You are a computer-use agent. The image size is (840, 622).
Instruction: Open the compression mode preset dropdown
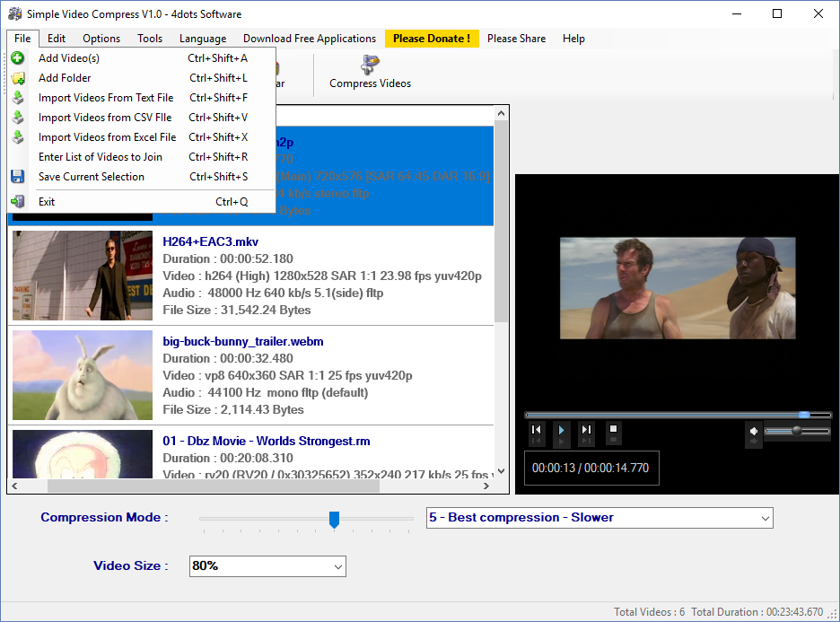[765, 518]
